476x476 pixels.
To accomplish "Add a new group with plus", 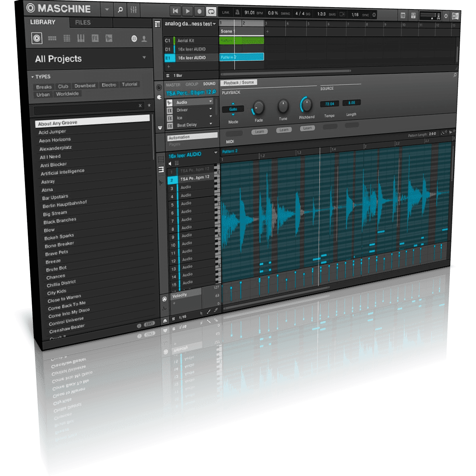I will [168, 66].
